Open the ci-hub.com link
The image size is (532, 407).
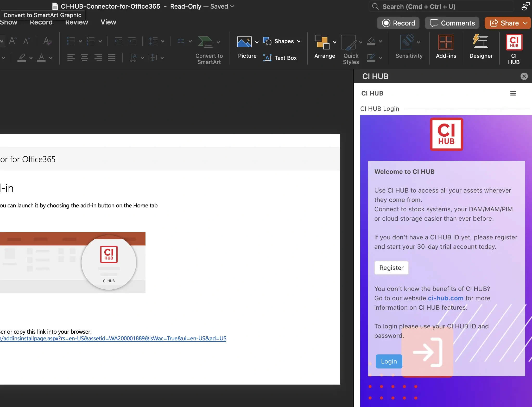pyautogui.click(x=446, y=298)
